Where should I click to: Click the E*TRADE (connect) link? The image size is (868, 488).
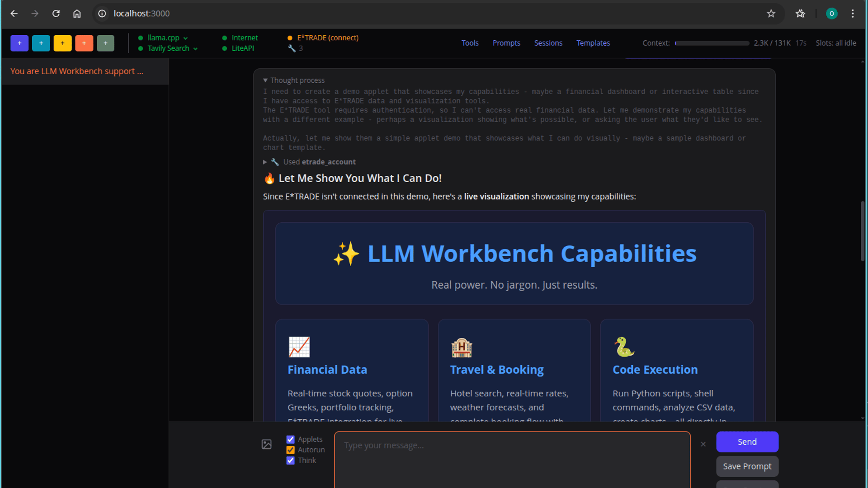click(327, 38)
